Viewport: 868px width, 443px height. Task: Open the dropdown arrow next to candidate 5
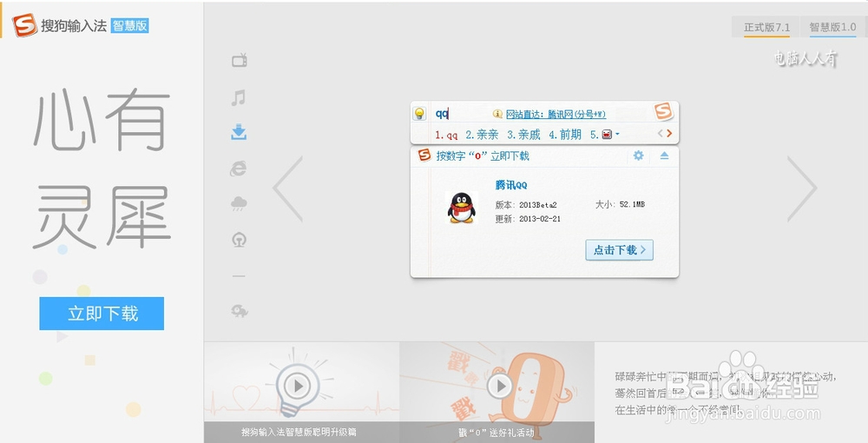[x=617, y=134]
